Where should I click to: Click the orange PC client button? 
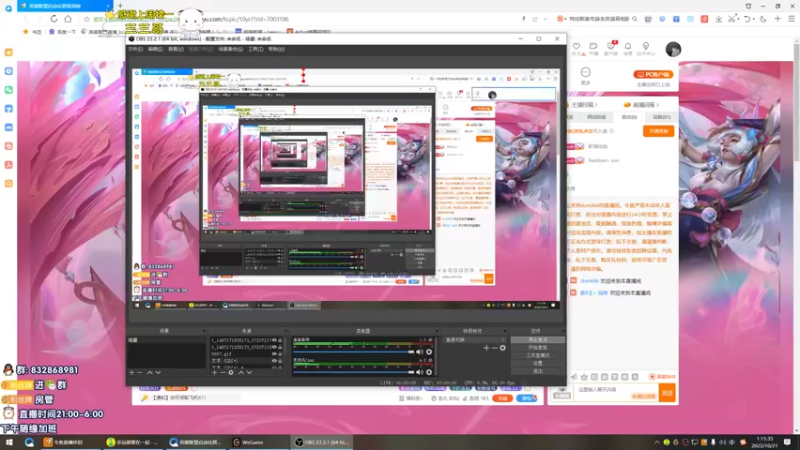(x=653, y=74)
